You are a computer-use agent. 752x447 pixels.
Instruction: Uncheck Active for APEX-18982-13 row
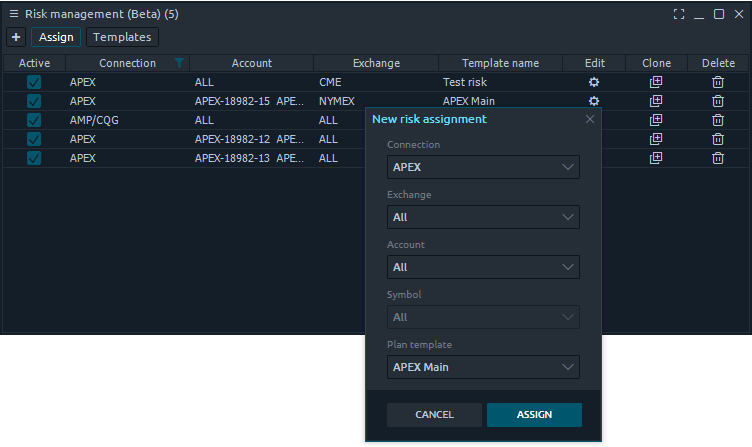point(34,158)
